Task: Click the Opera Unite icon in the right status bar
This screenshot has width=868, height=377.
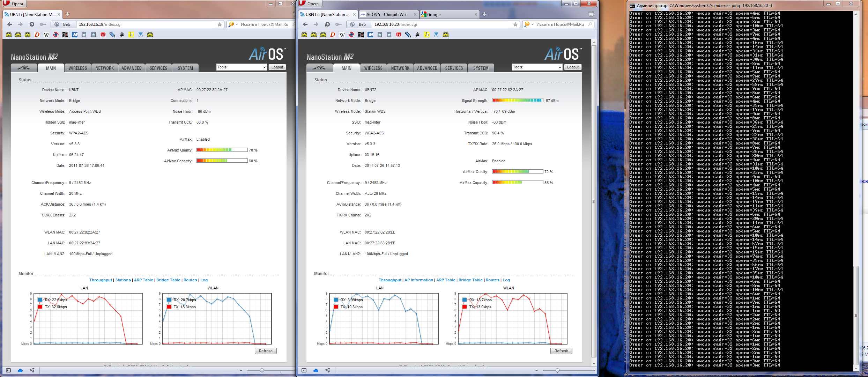Action: (328, 370)
